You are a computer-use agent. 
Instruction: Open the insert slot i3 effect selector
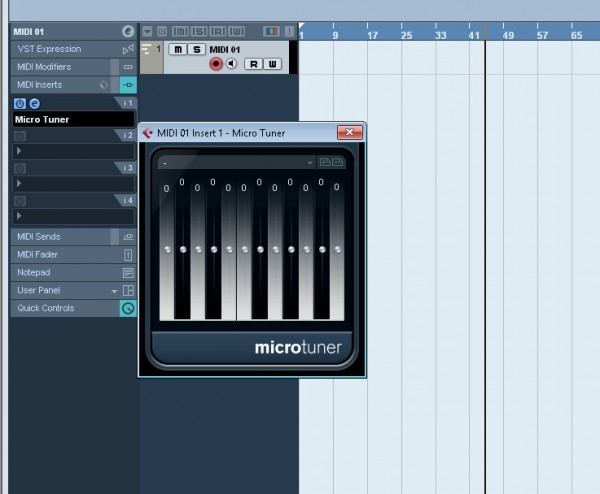[74, 184]
